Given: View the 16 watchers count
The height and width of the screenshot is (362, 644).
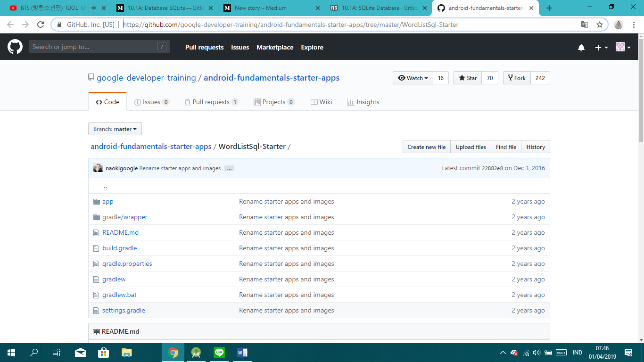Looking at the screenshot, I should (441, 78).
